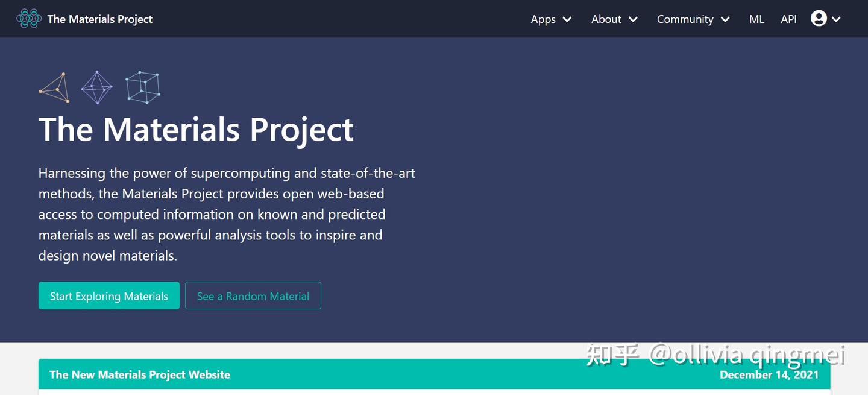This screenshot has height=395, width=868.
Task: Select the purple octahedron structure icon
Action: (96, 86)
